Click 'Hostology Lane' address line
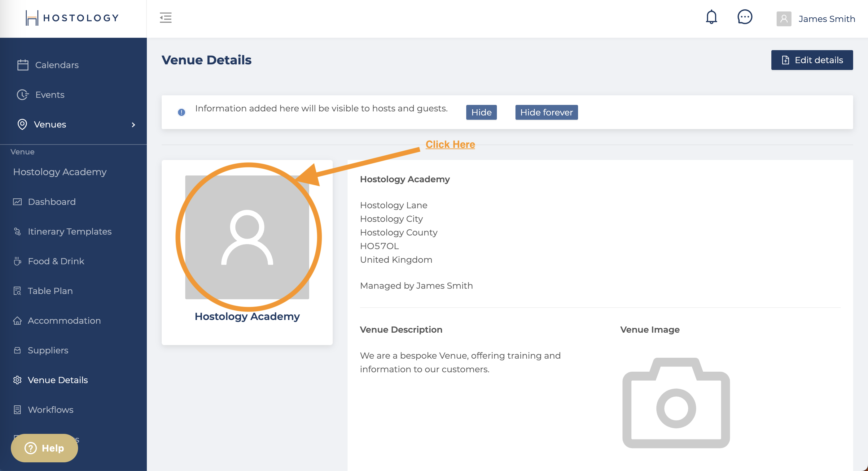Image resolution: width=868 pixels, height=471 pixels. point(393,205)
